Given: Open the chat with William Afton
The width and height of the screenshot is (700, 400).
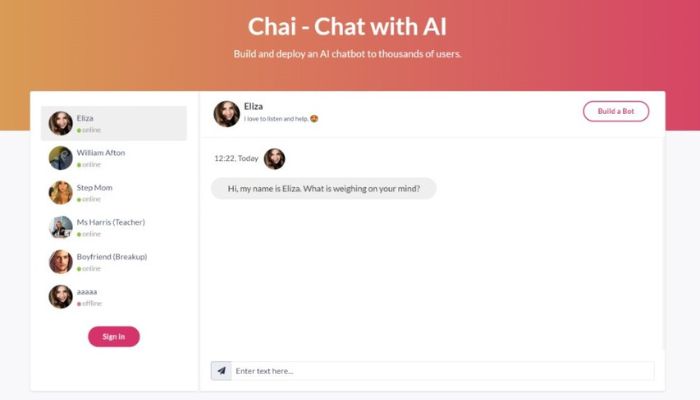Looking at the screenshot, I should pos(114,158).
